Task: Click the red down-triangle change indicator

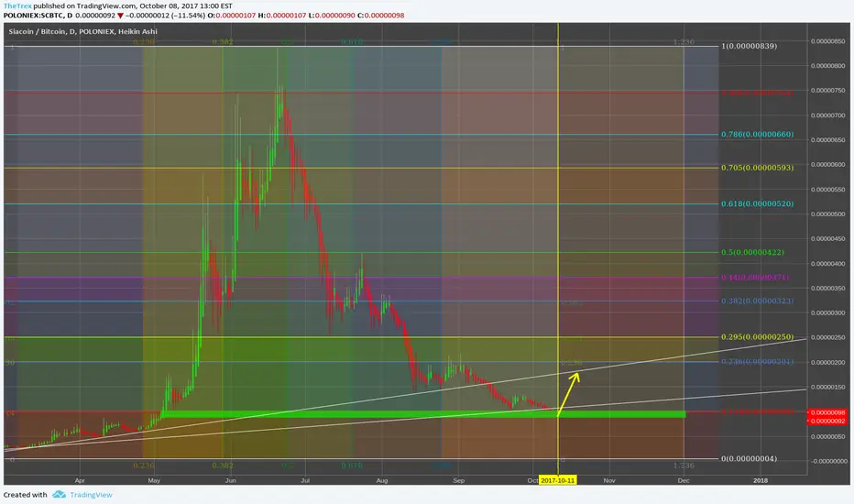Action: click(x=120, y=16)
